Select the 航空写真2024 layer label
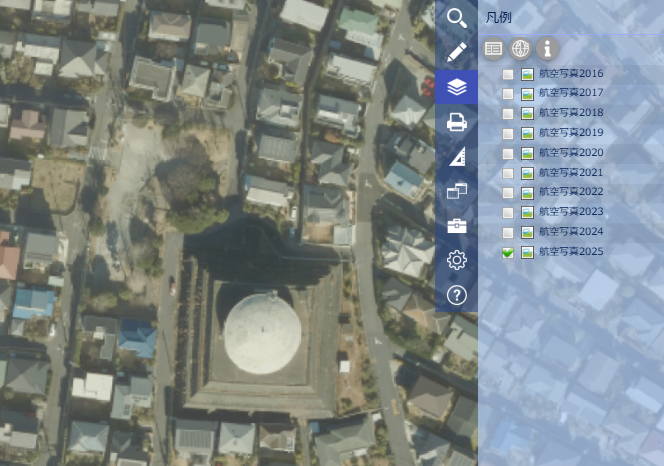This screenshot has height=466, width=664. [571, 232]
